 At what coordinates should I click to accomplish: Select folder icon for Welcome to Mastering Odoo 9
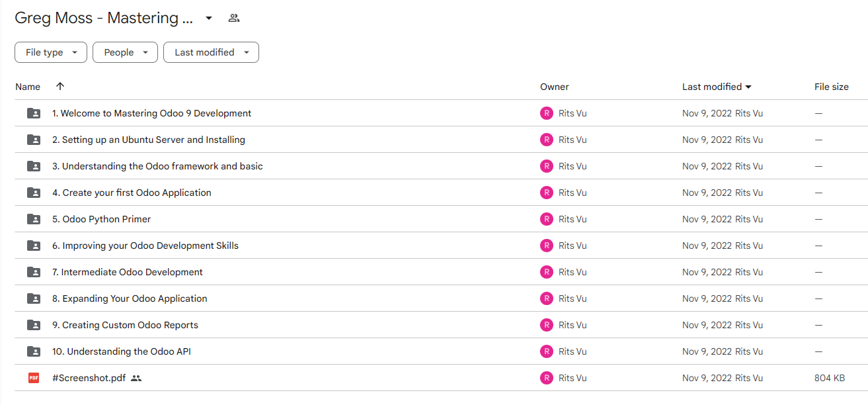(x=34, y=113)
